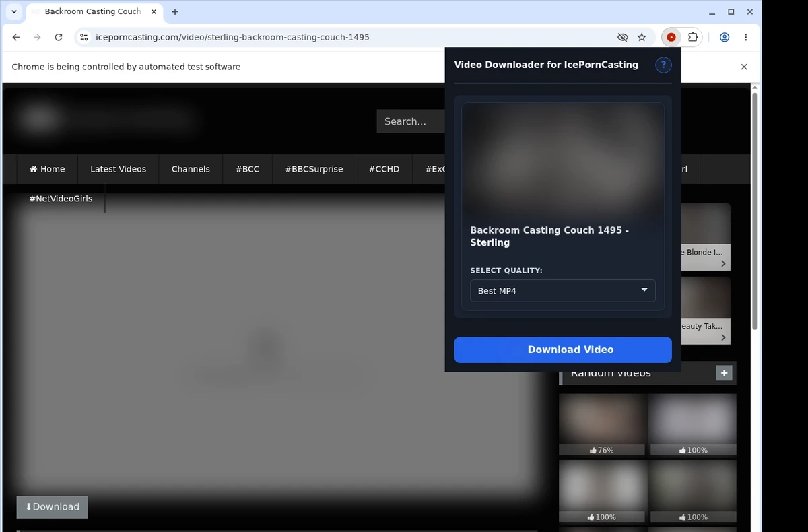
Task: Click the video preview thumbnail in popup
Action: click(x=563, y=160)
